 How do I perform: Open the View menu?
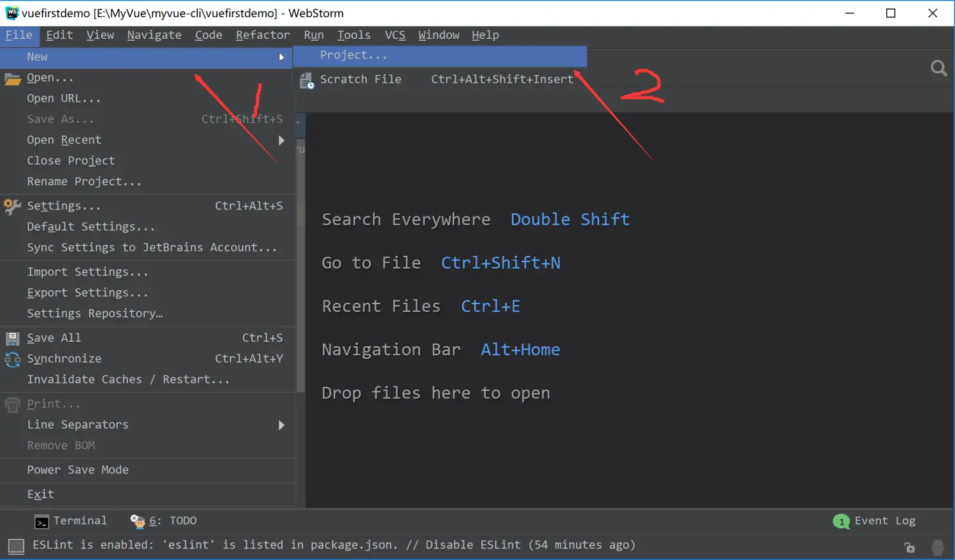100,36
